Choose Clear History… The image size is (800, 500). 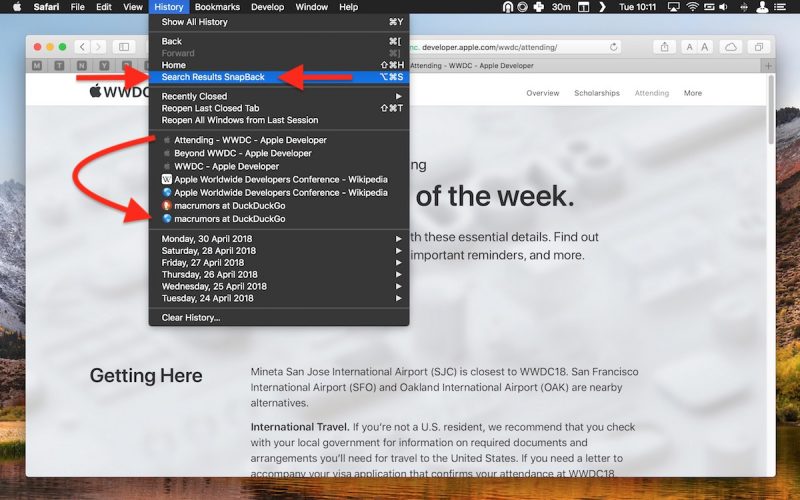point(279,317)
